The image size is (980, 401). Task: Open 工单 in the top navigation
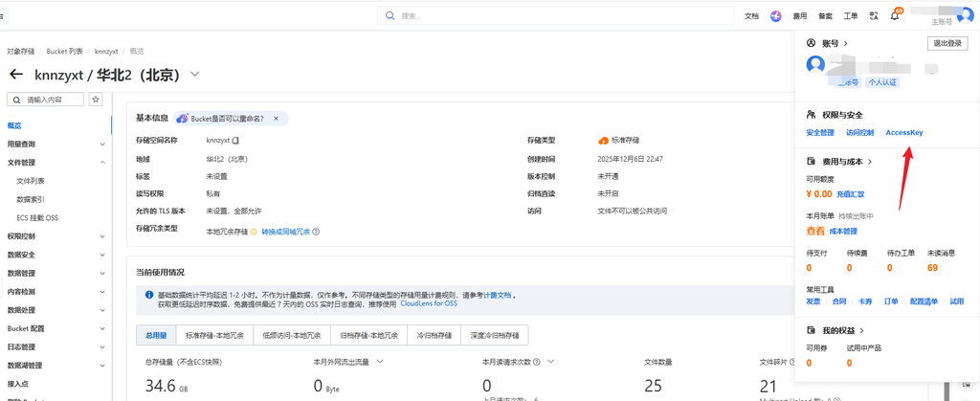(851, 17)
